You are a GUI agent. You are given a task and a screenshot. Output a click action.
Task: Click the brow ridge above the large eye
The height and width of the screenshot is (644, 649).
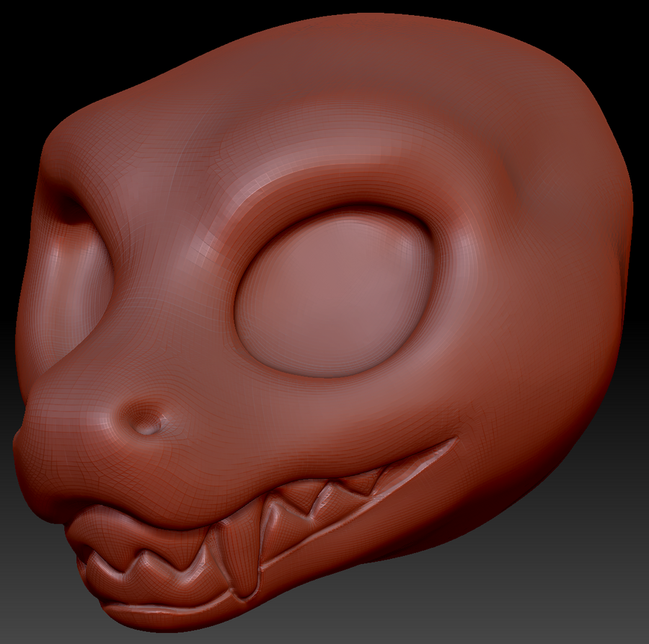coord(324,180)
